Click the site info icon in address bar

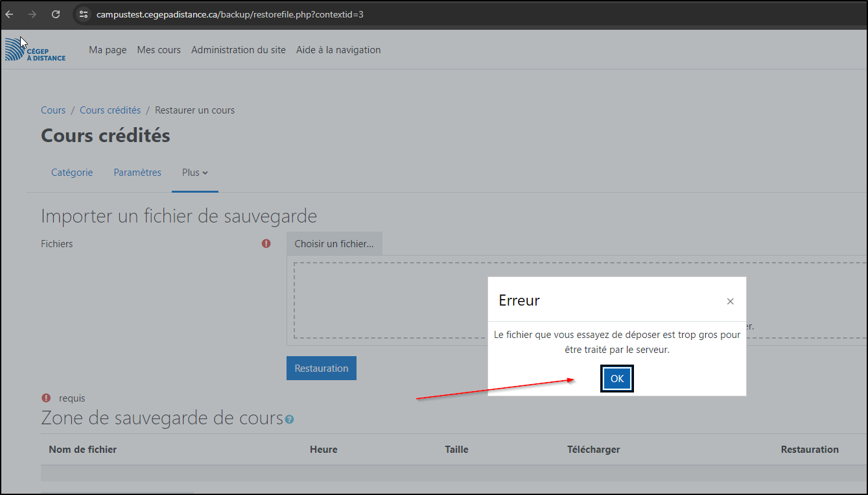coord(83,14)
